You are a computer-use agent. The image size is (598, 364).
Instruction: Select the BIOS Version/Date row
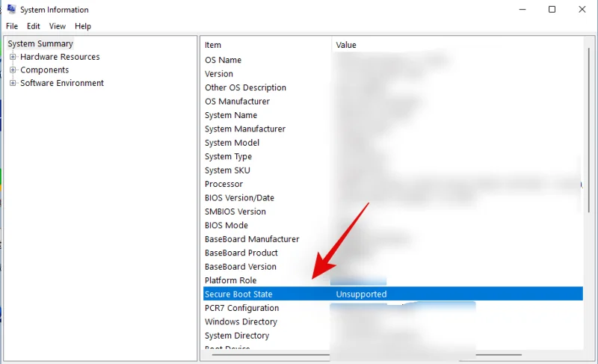tap(393, 198)
